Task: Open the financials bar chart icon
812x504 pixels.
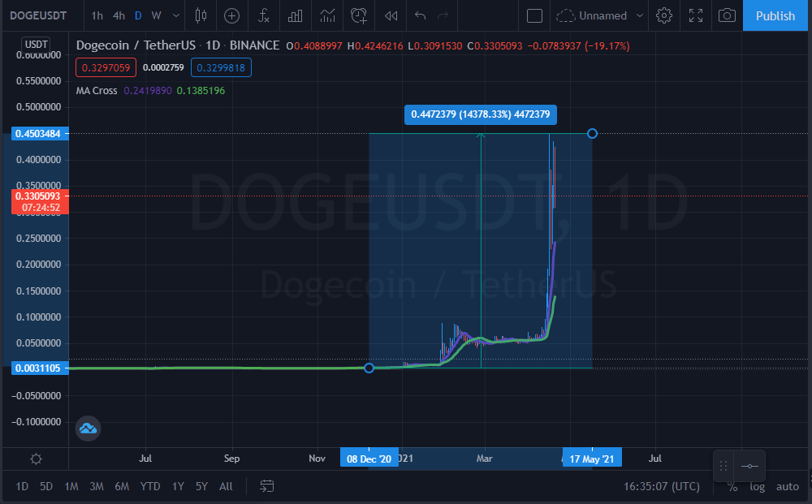Action: 296,15
